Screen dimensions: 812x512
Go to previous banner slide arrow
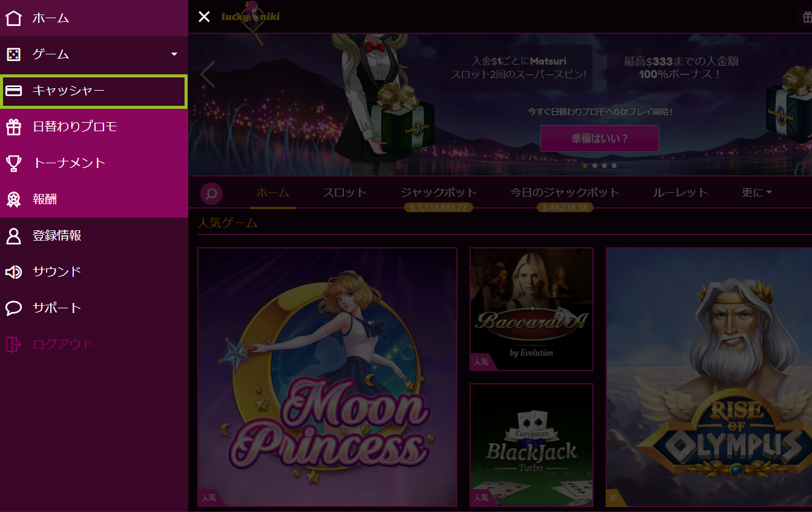pos(208,74)
